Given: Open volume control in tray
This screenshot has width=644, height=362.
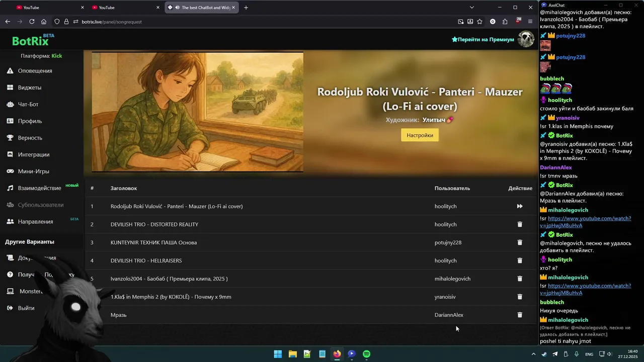Looking at the screenshot, I should pyautogui.click(x=609, y=354).
